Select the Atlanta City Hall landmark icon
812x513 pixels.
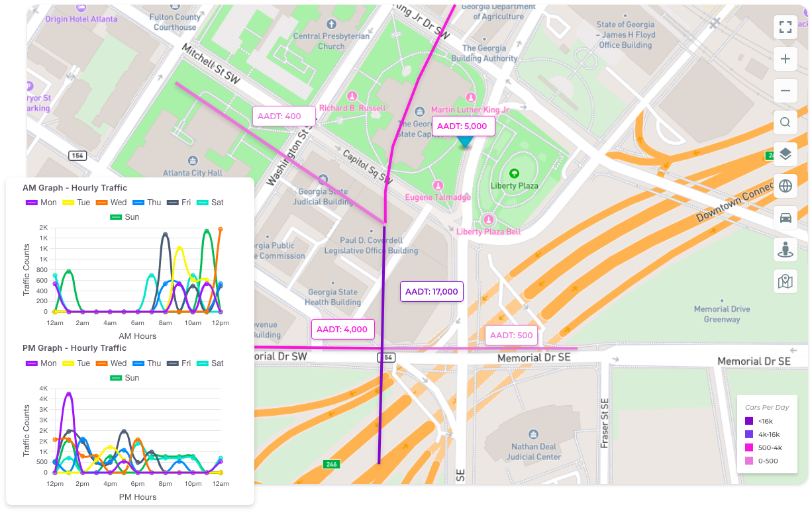click(x=193, y=161)
